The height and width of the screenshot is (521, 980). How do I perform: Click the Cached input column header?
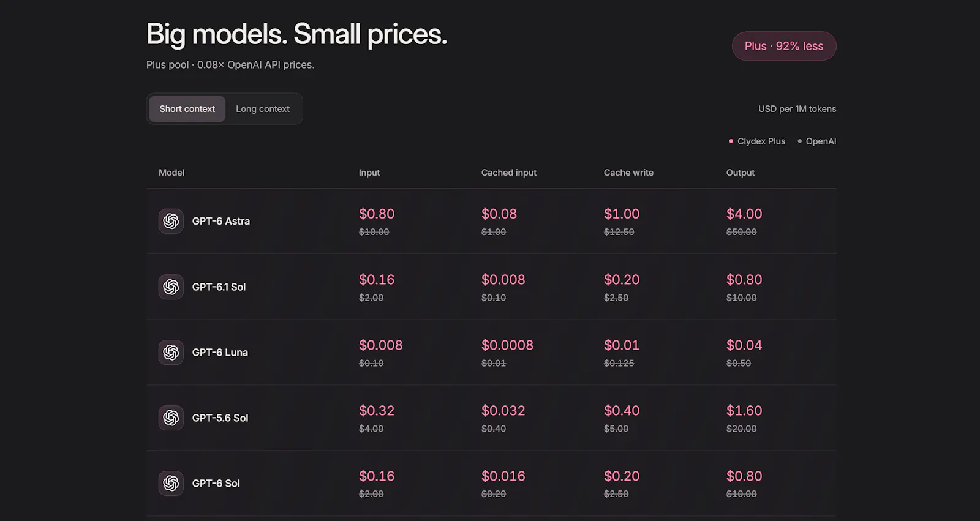coord(509,173)
